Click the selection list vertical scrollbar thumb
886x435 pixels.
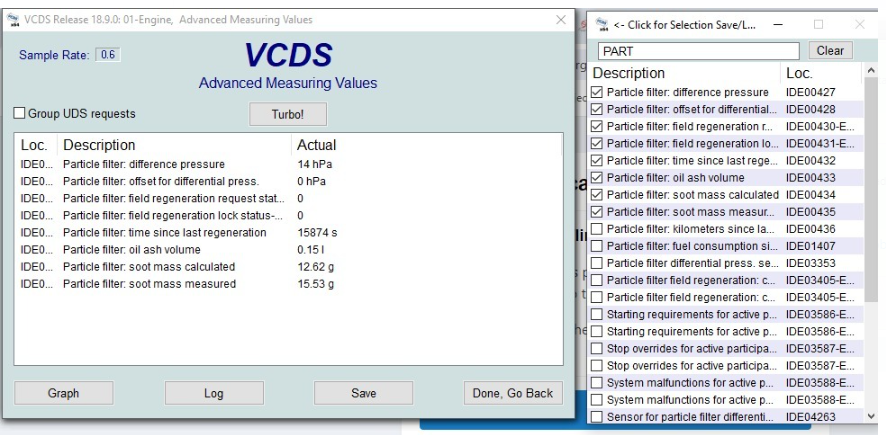pos(870,190)
